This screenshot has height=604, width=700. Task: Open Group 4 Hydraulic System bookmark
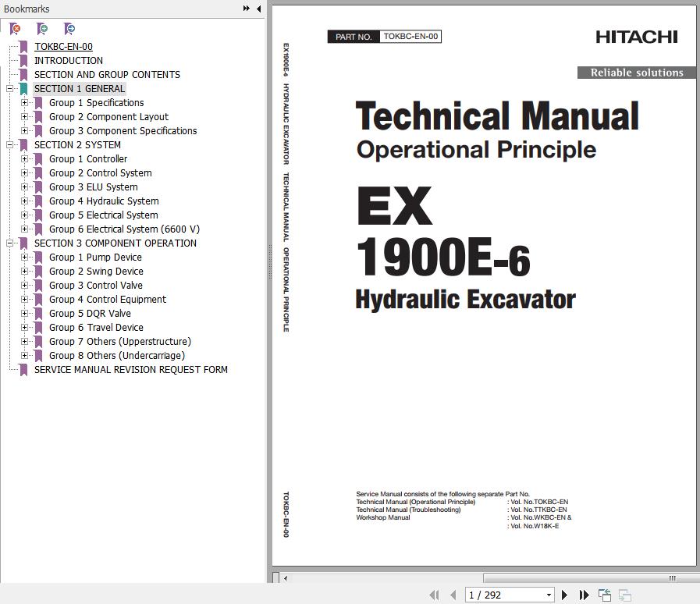tap(104, 201)
